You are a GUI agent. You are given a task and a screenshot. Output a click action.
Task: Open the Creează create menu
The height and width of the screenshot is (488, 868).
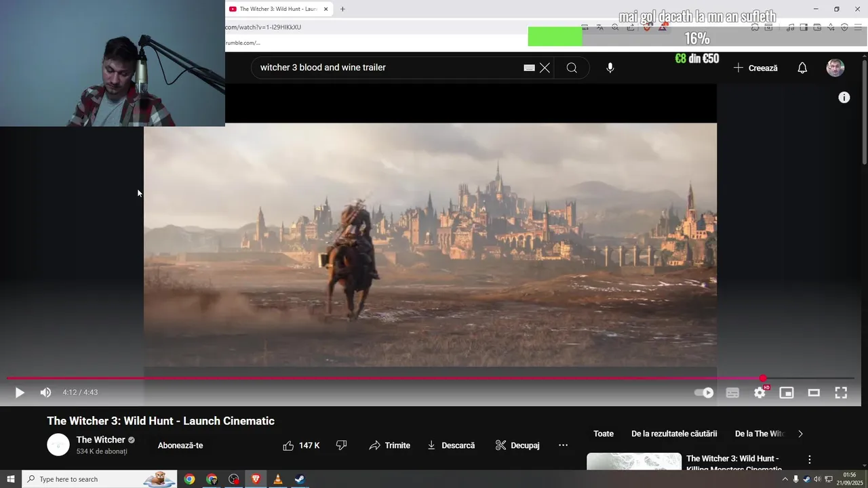pos(755,68)
